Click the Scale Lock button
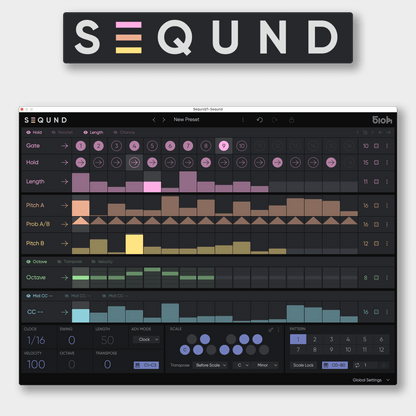This screenshot has height=416, width=416. point(303,365)
